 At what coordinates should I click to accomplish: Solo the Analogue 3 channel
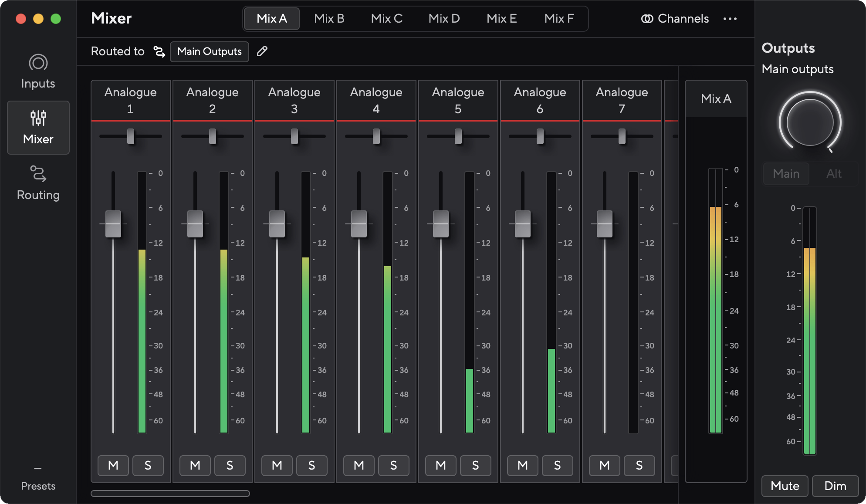pos(311,465)
